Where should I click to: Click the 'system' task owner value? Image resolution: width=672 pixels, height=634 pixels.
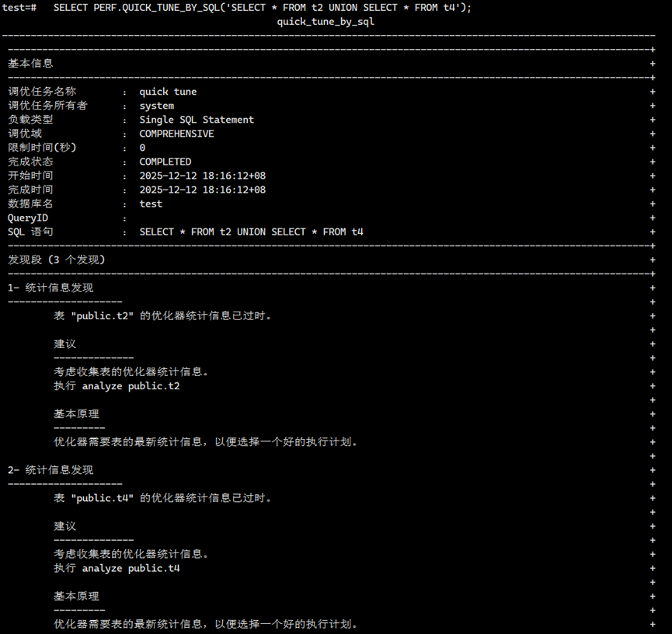(156, 106)
